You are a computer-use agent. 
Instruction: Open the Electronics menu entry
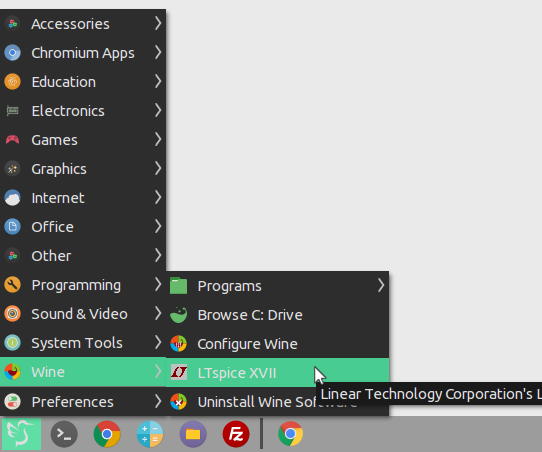[83, 111]
